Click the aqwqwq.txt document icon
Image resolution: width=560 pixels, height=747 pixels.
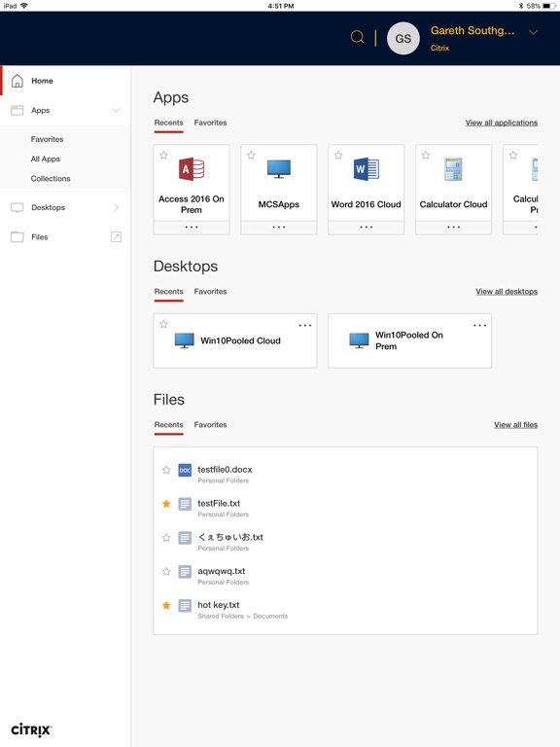tap(185, 572)
